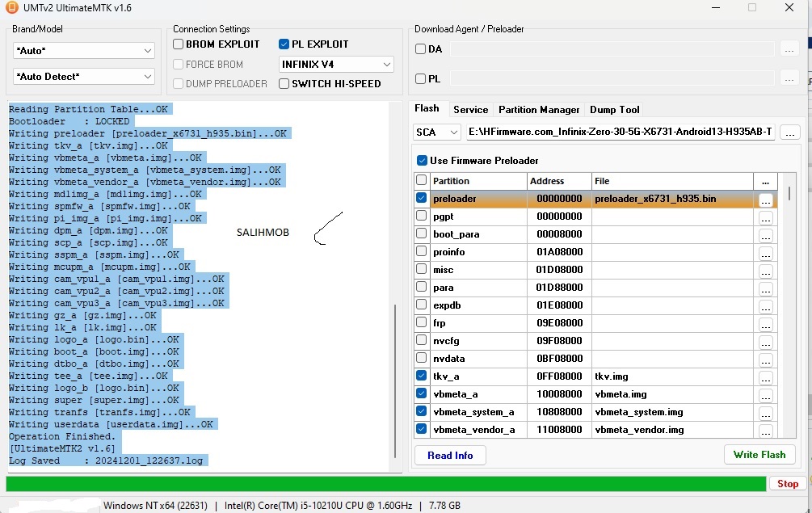
Task: Switch to the Service tab
Action: click(x=471, y=110)
